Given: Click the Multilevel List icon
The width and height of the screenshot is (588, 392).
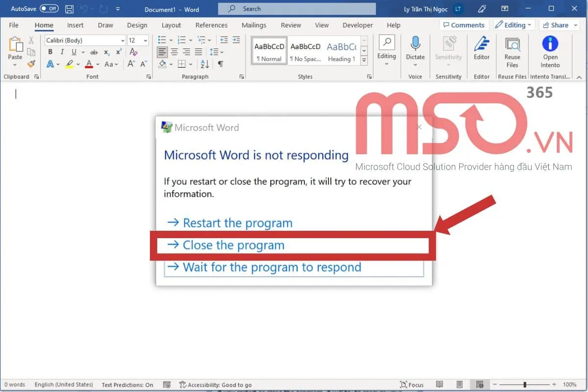Looking at the screenshot, I should pyautogui.click(x=201, y=40).
